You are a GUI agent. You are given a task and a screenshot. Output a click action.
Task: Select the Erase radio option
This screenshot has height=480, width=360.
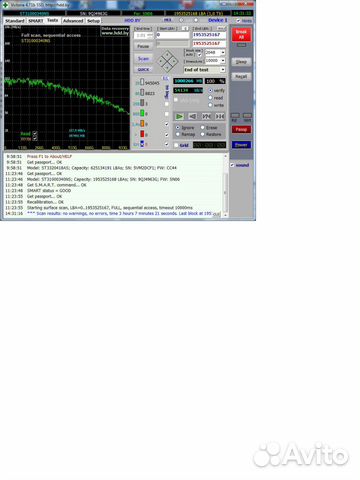202,128
